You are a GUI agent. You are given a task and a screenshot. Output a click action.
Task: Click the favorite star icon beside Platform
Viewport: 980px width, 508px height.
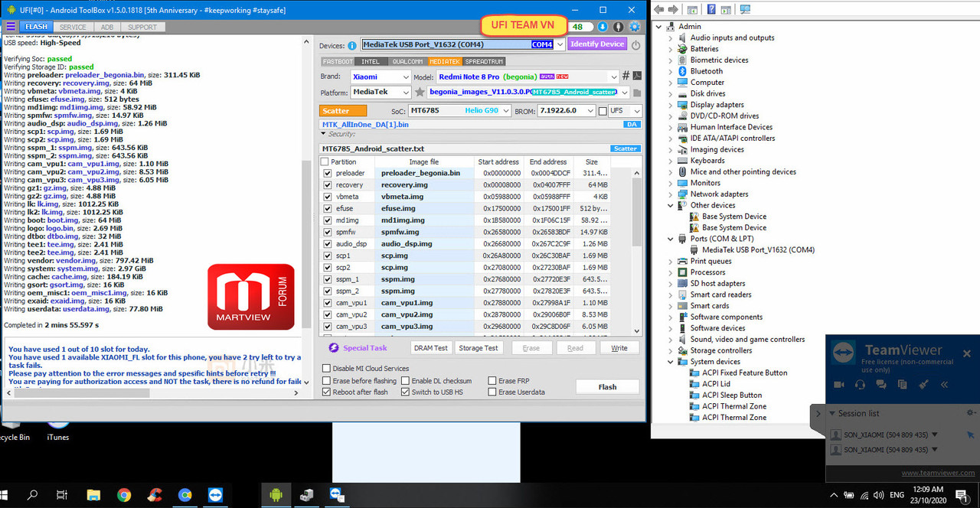point(420,92)
